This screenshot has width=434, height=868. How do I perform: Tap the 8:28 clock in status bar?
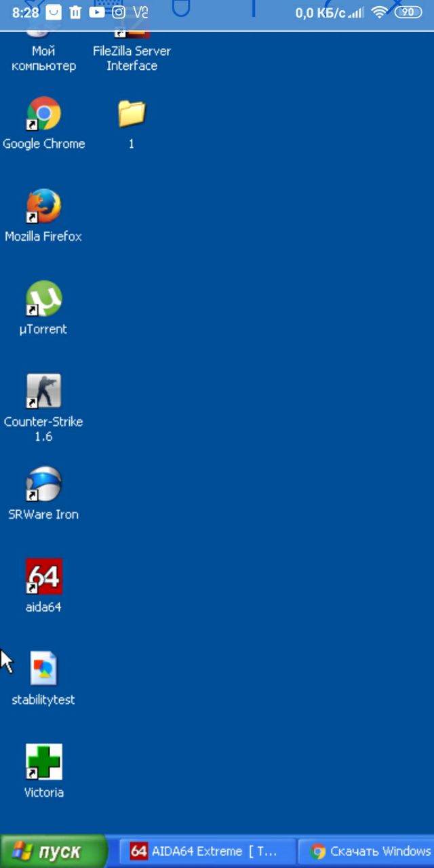coord(26,12)
